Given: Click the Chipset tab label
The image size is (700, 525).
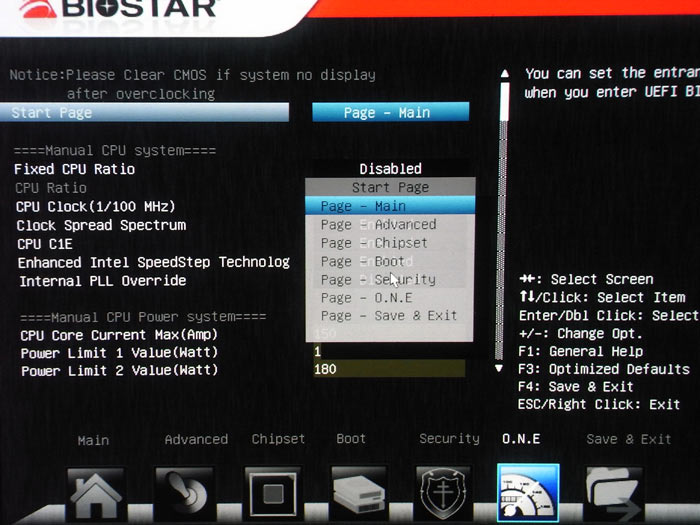Looking at the screenshot, I should (278, 439).
